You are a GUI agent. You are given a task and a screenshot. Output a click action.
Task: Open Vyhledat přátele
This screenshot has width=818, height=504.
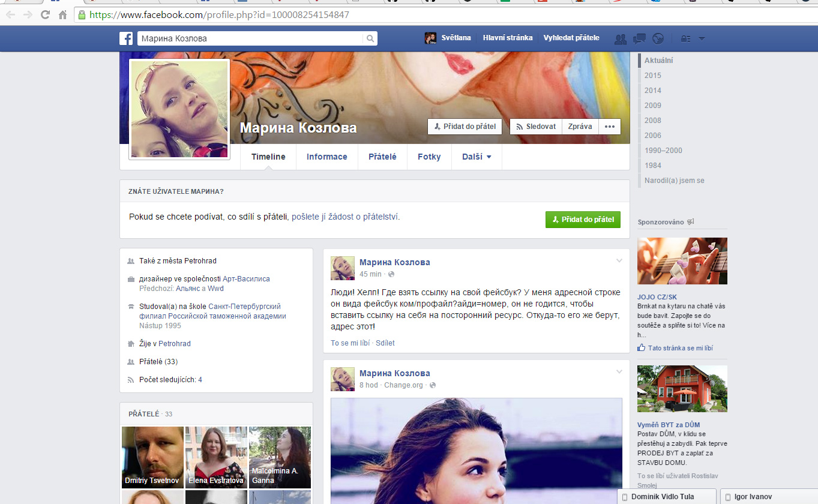(x=571, y=38)
